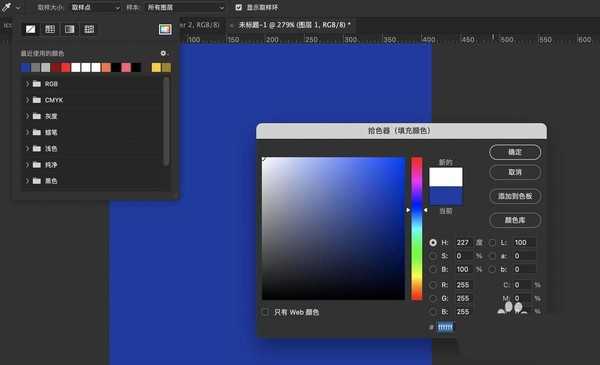The width and height of the screenshot is (600, 365).
Task: Enable the 只有 Web 颜色 checkbox
Action: coord(265,312)
